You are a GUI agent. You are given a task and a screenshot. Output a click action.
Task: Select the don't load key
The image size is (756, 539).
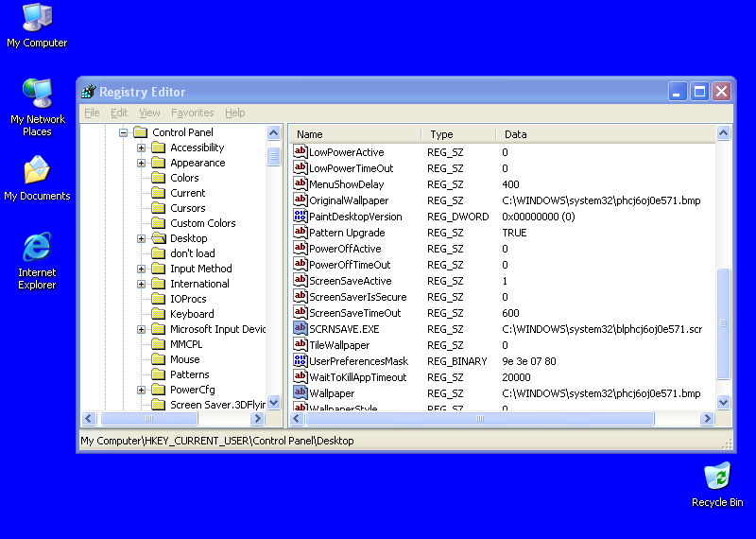(193, 253)
